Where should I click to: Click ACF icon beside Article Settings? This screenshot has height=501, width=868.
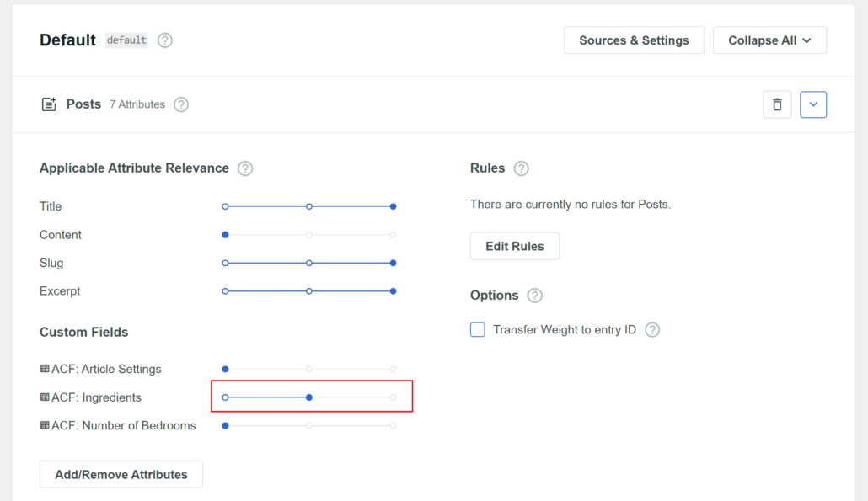coord(45,369)
